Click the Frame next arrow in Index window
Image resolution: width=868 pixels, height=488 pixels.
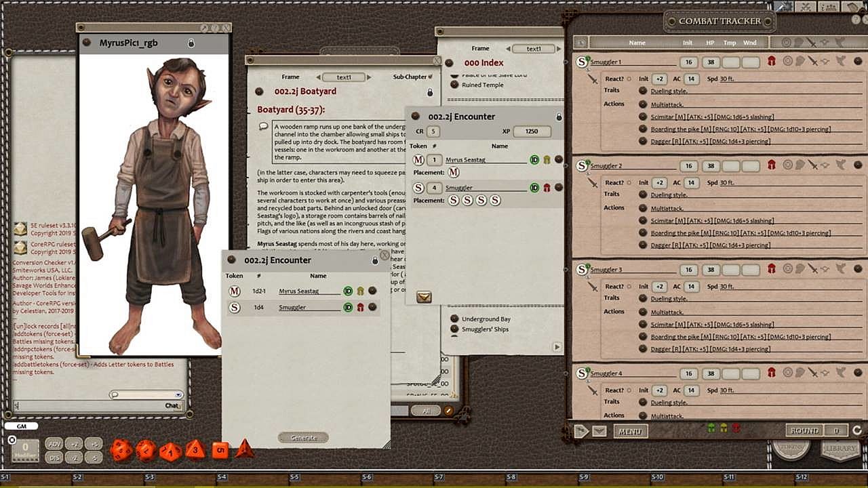559,49
